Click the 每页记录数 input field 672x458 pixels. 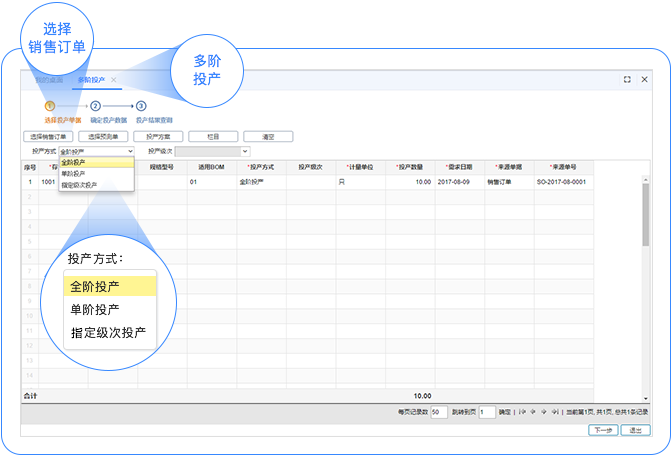(x=438, y=411)
